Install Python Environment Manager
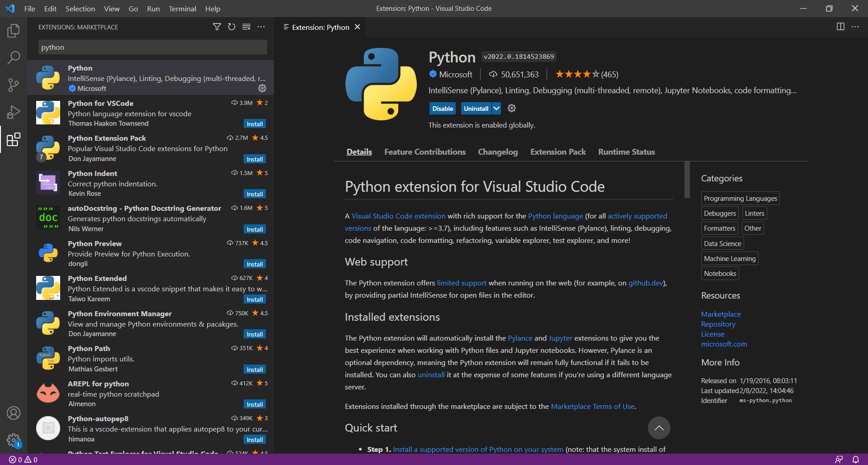The height and width of the screenshot is (465, 868). [x=255, y=334]
